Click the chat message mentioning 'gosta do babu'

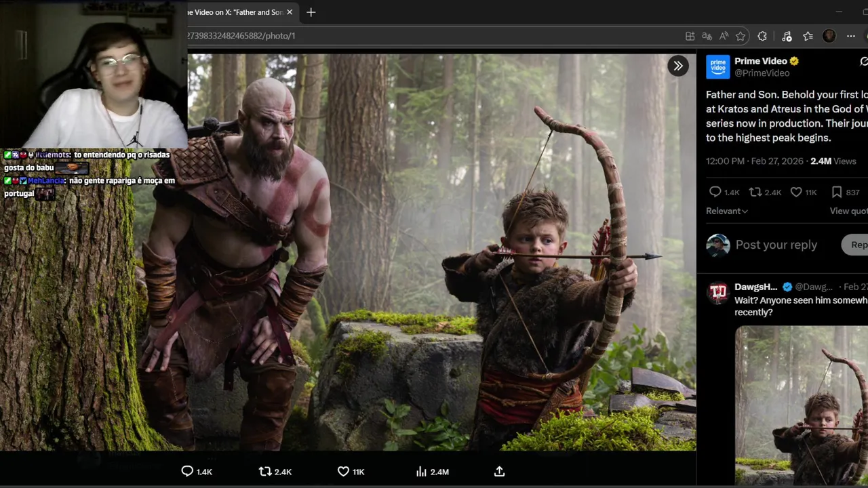click(87, 161)
